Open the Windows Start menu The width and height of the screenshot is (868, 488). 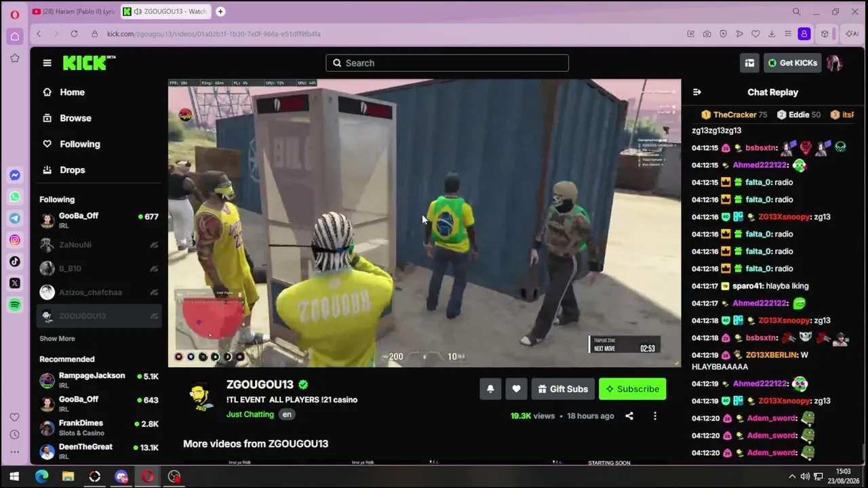(x=14, y=476)
